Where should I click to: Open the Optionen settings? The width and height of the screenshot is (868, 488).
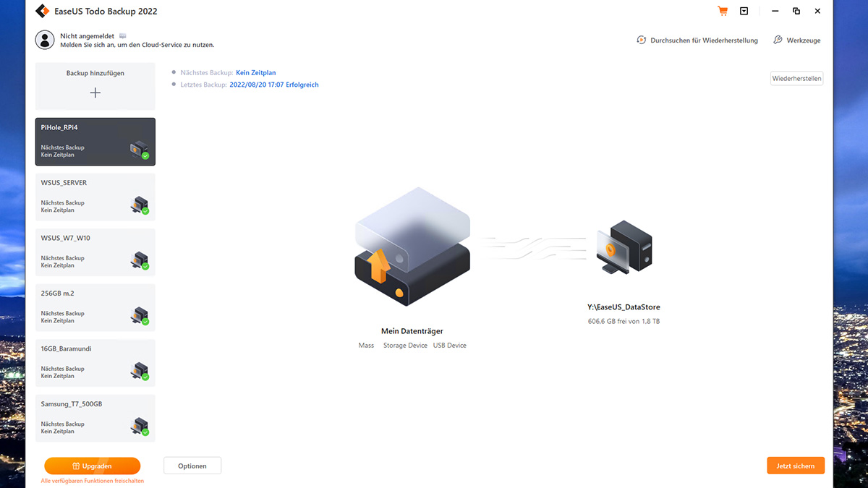192,466
